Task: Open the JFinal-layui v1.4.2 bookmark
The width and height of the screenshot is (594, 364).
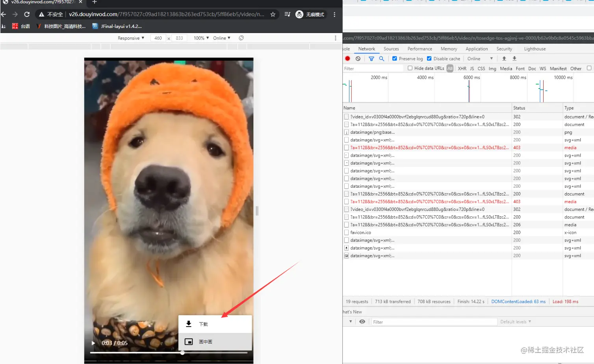Action: pyautogui.click(x=117, y=26)
